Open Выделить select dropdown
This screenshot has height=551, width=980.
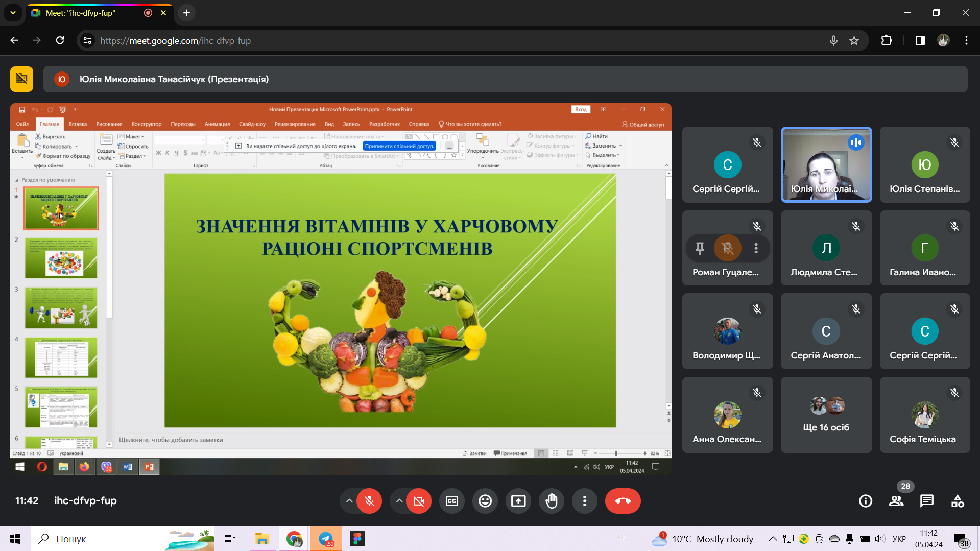point(603,155)
